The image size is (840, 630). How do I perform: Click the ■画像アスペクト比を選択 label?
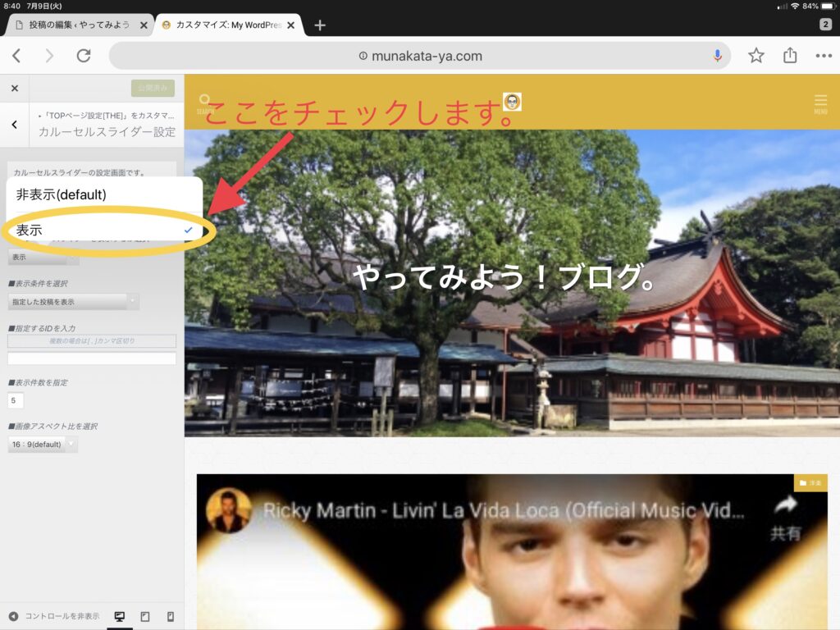click(52, 427)
